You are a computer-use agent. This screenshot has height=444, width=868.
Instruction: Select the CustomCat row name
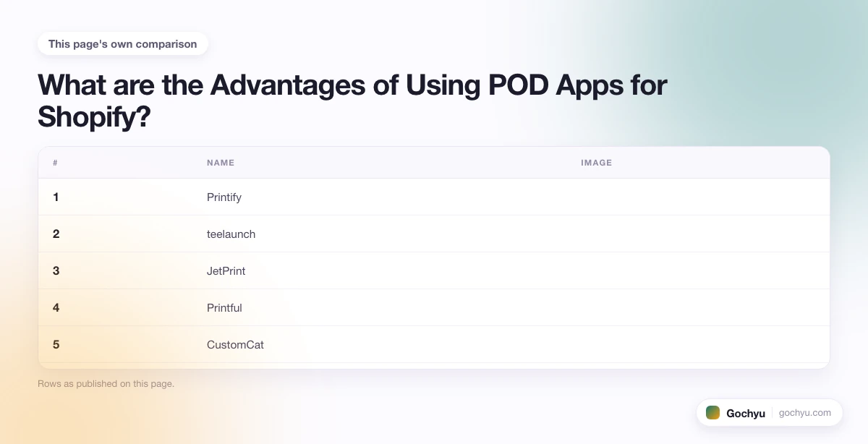point(236,344)
